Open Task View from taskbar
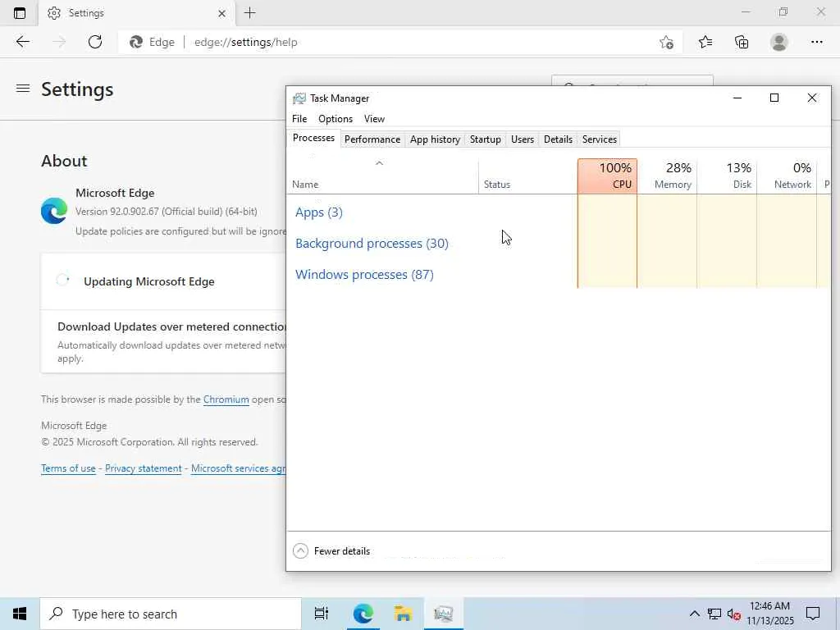840x630 pixels. click(322, 614)
